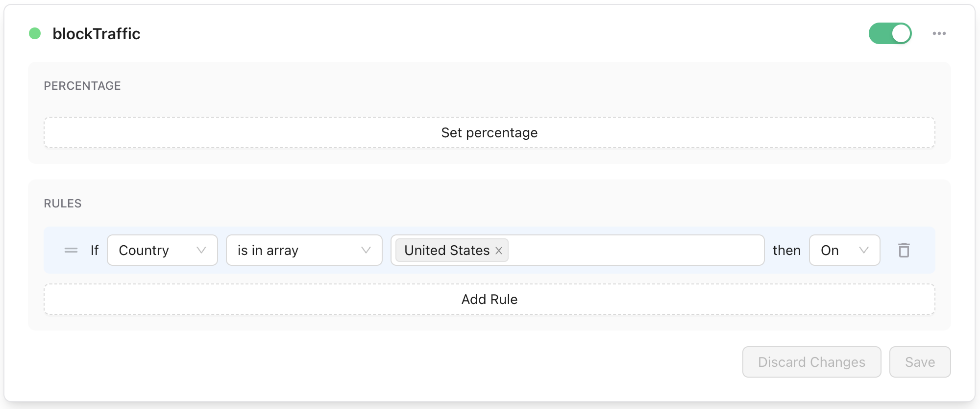Click the PERCENTAGE section heading
The width and height of the screenshot is (980, 409).
(x=82, y=86)
